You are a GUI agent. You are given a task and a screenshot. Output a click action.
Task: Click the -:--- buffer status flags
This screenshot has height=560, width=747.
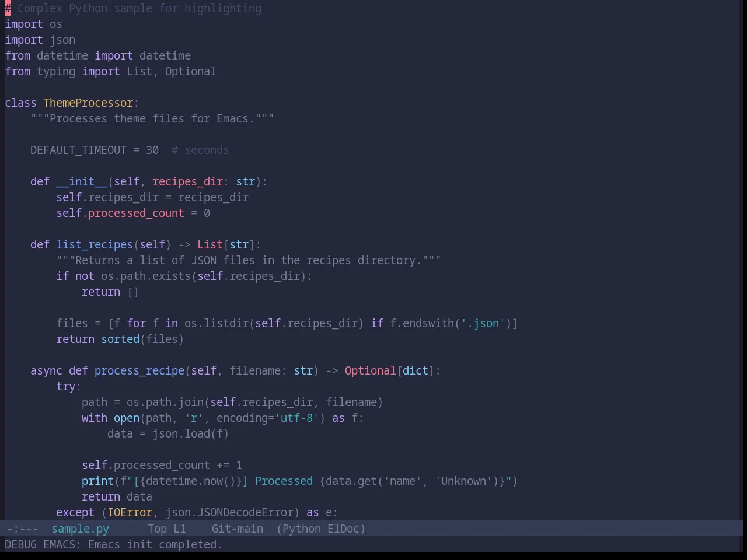pos(23,528)
